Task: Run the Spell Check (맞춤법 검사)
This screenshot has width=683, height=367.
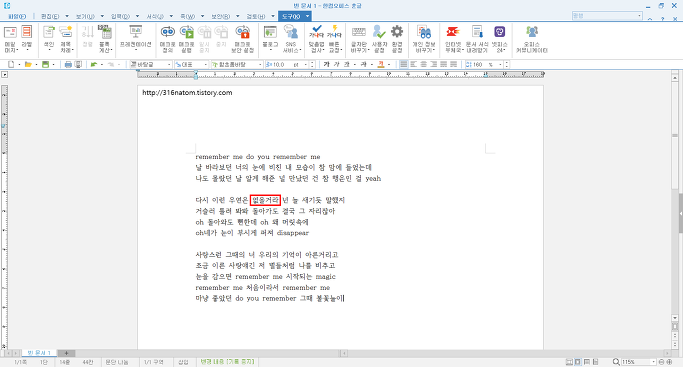Action: point(316,39)
